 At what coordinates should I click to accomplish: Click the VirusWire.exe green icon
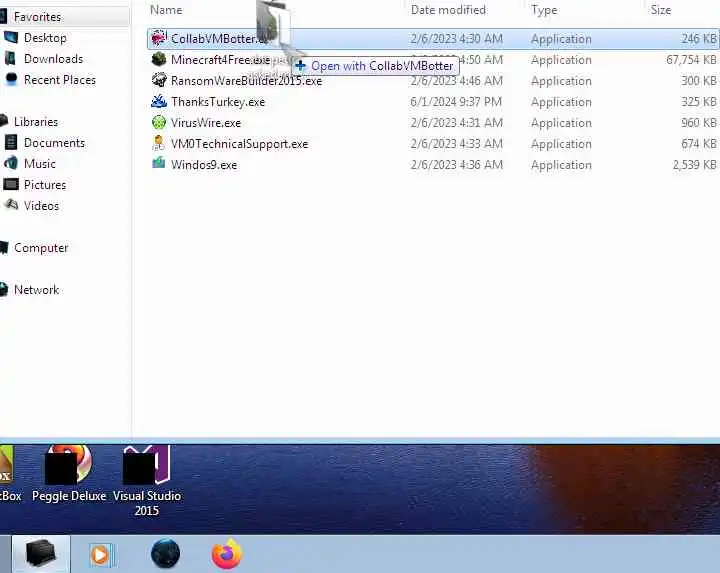coord(159,122)
